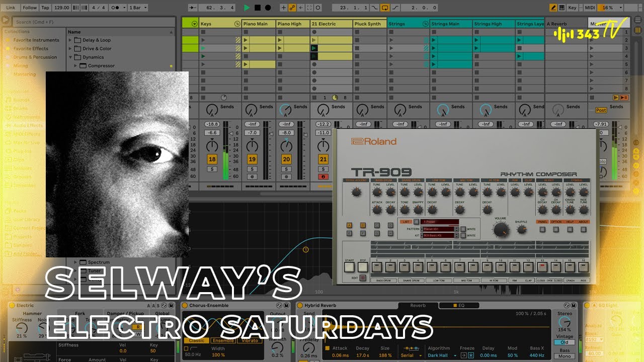The width and height of the screenshot is (644, 362).
Task: Click track 20 activator button
Action: pos(286,159)
